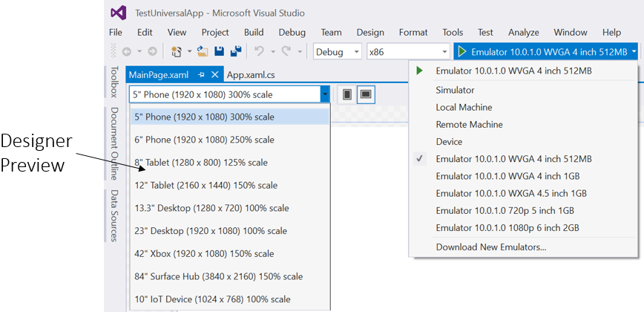Switch designer to portrait orientation
The width and height of the screenshot is (644, 312).
point(347,95)
